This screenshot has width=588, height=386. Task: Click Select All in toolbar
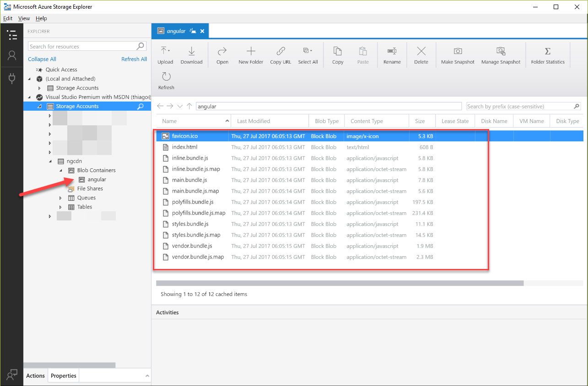click(308, 55)
